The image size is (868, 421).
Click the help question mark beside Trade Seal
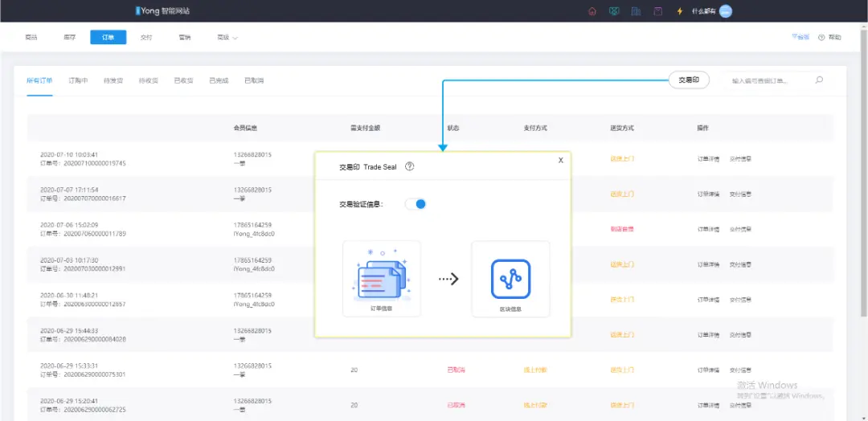click(410, 167)
